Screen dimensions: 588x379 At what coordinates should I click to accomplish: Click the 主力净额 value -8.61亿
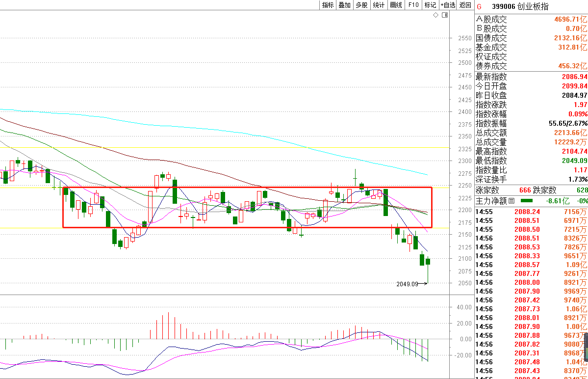pyautogui.click(x=558, y=201)
